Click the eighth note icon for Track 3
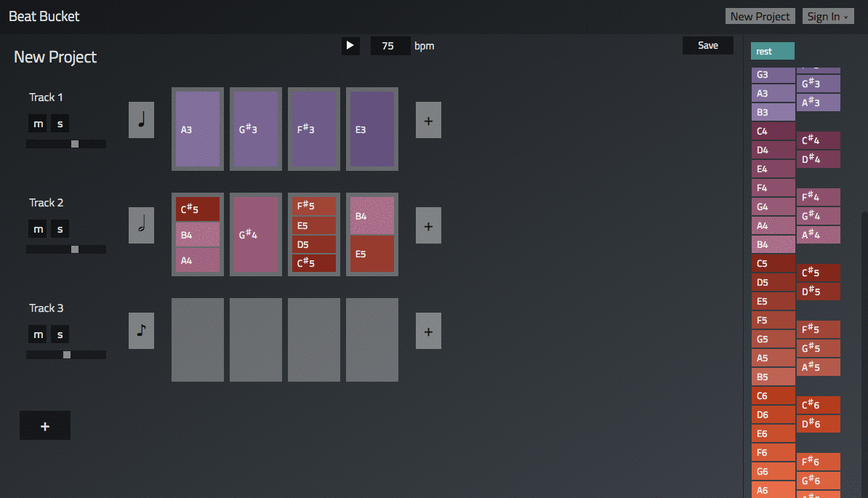 [x=141, y=331]
